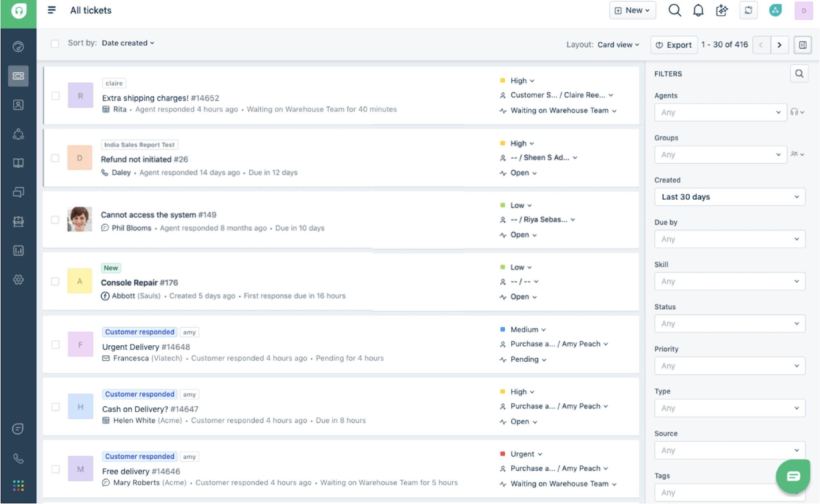Select the checkbox for Free delivery ticket

coord(55,469)
